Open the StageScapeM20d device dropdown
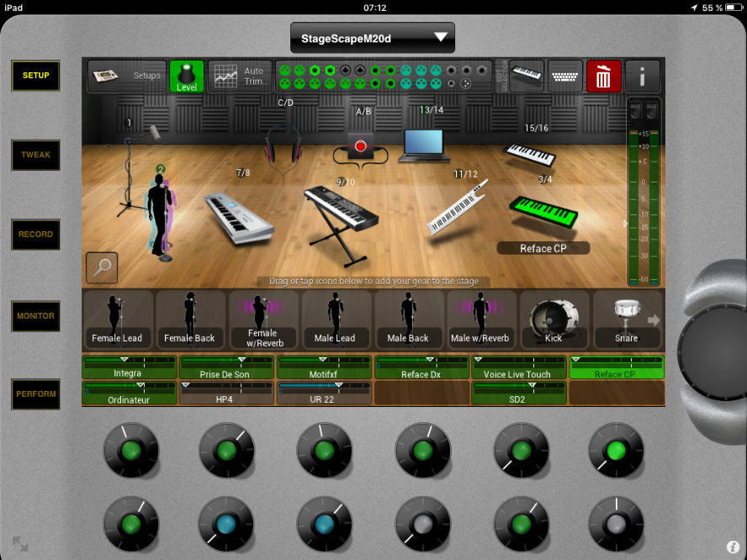 [372, 38]
